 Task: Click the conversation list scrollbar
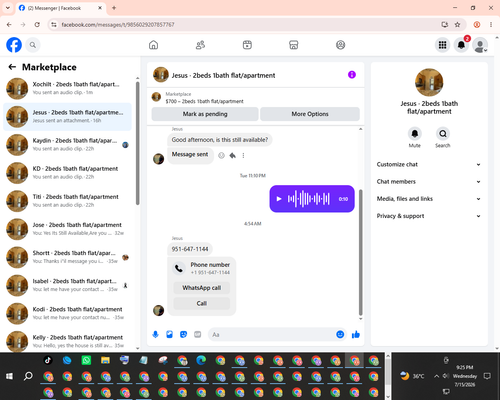[x=138, y=143]
